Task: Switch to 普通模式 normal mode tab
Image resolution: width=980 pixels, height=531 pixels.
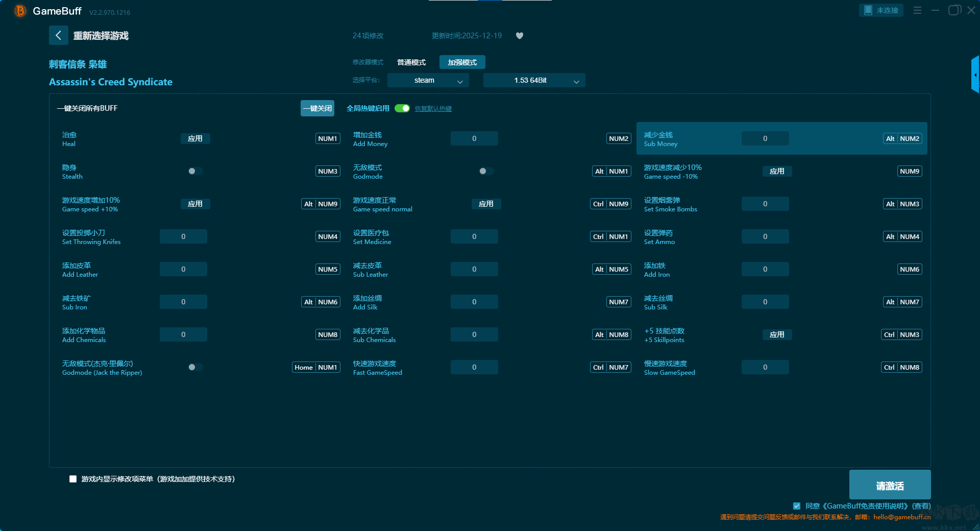Action: (411, 62)
